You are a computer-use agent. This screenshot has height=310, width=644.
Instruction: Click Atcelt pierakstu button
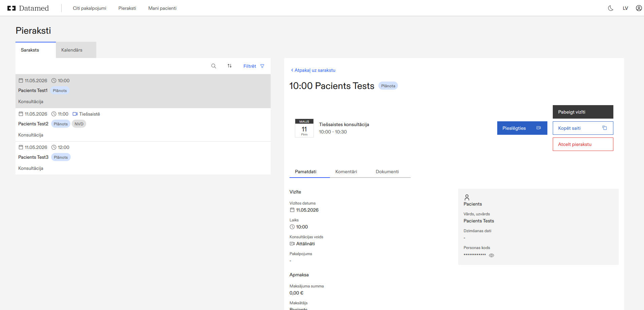[x=583, y=144]
